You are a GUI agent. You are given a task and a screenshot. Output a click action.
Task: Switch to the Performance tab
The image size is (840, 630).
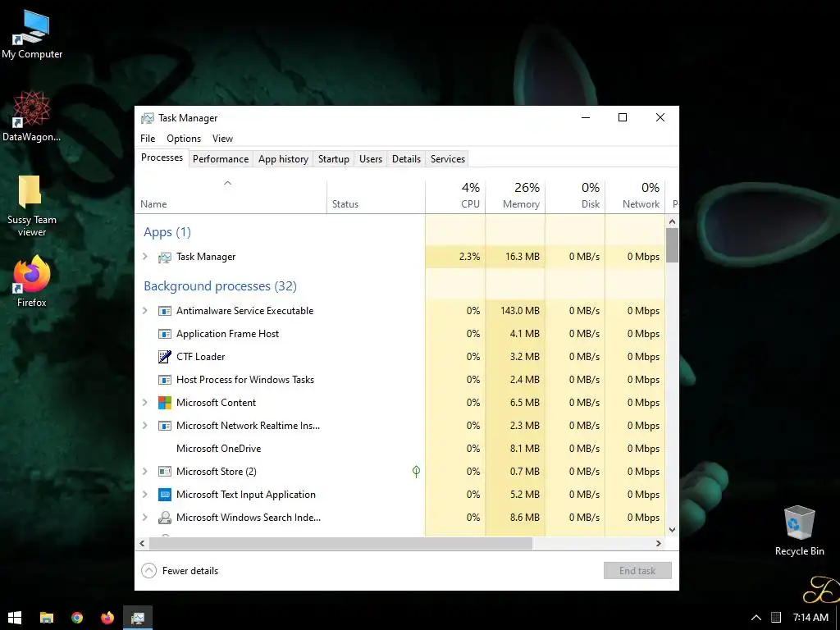point(221,159)
